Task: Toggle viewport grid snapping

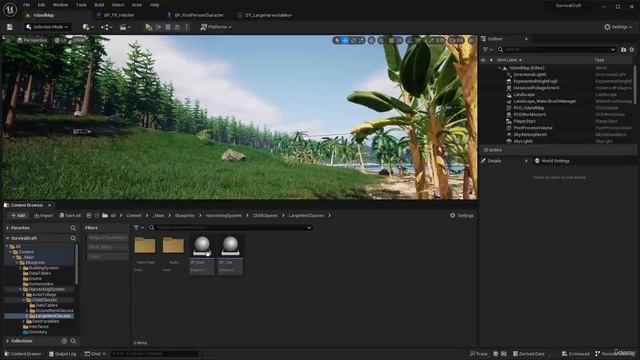Action: [x=391, y=40]
